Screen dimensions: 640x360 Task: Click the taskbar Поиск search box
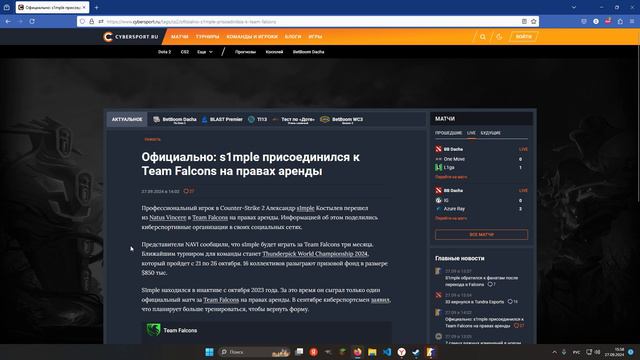point(254,352)
